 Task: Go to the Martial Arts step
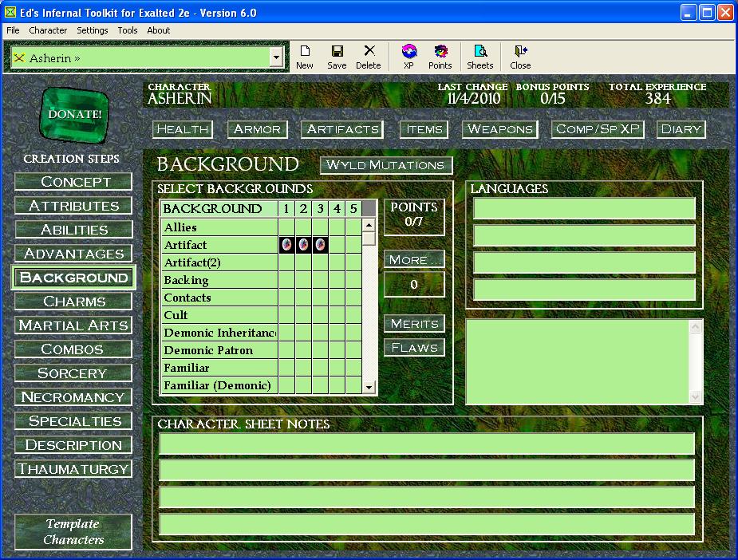tap(73, 325)
